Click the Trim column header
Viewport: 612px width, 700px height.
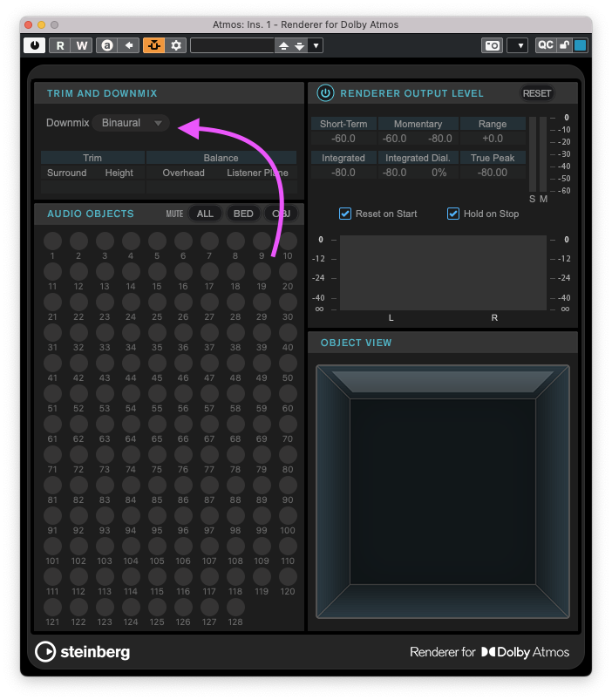coord(92,158)
